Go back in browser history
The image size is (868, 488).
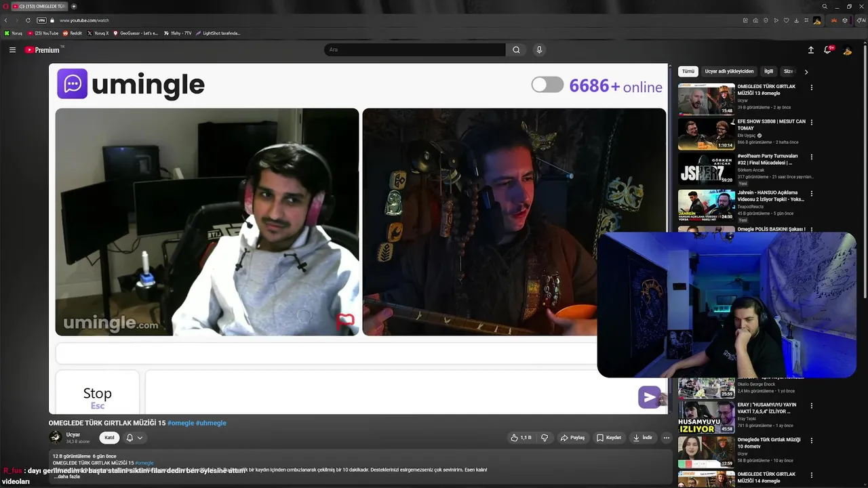pos(6,20)
